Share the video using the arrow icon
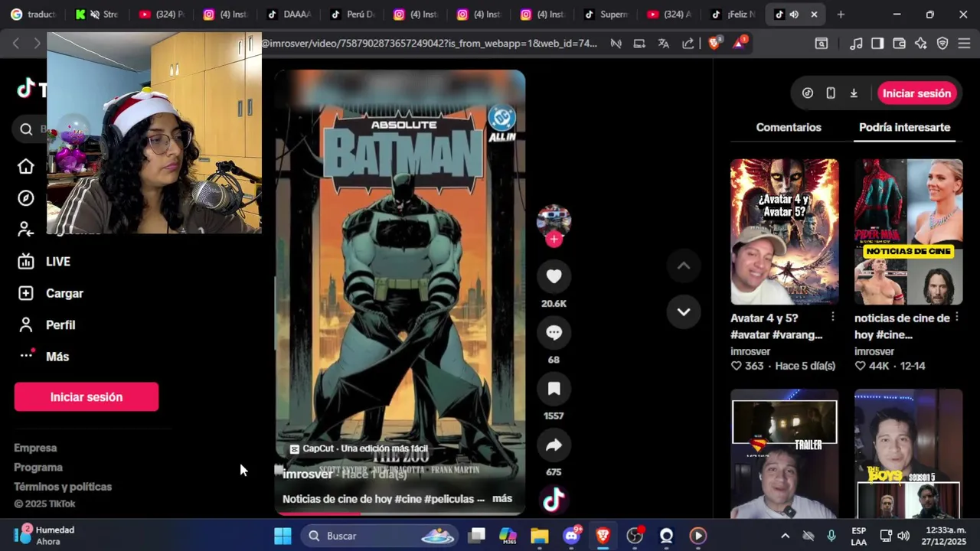 click(554, 445)
